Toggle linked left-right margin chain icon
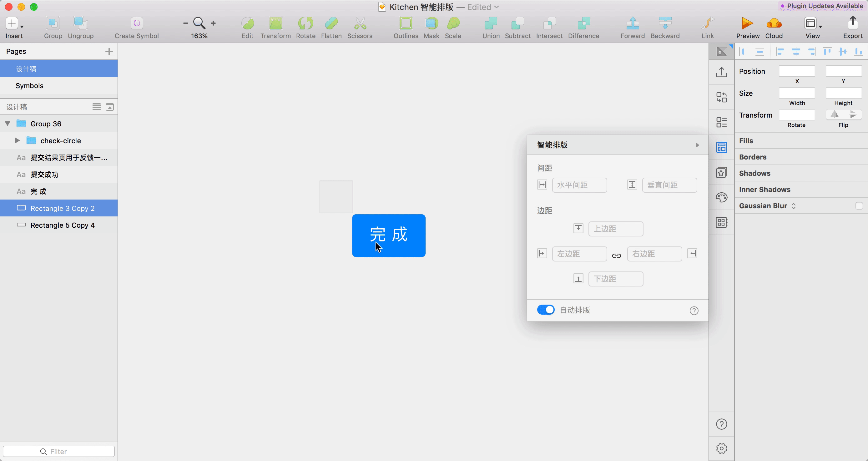868x461 pixels. [x=616, y=256]
